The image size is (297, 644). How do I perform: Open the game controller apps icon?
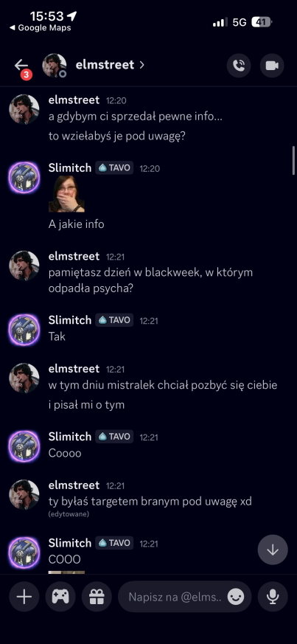pos(60,596)
